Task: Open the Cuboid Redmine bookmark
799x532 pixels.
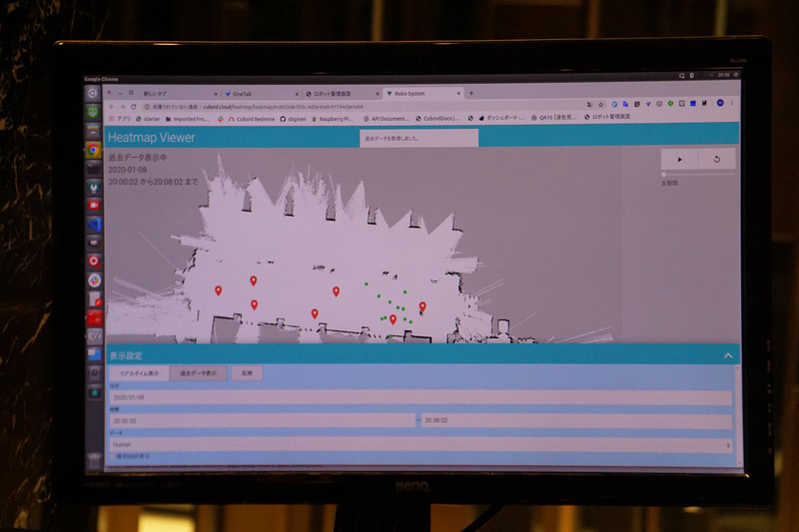Action: point(252,119)
